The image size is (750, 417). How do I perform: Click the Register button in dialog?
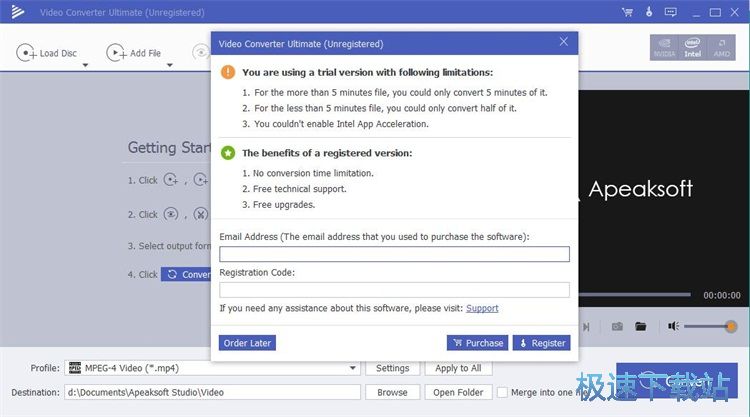[x=541, y=343]
